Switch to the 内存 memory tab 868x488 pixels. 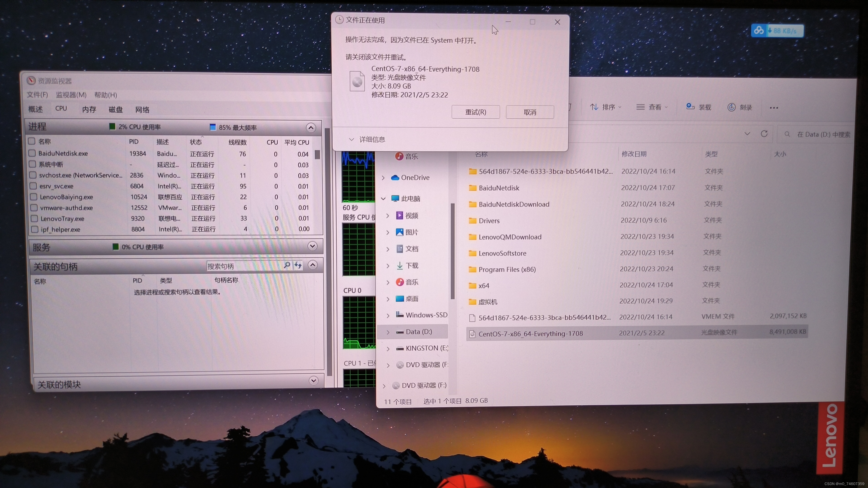(x=89, y=109)
